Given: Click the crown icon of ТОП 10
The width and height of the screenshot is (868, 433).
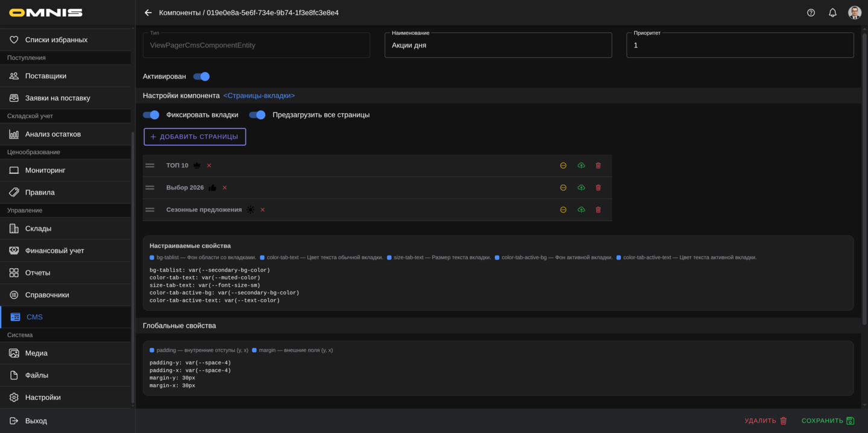Looking at the screenshot, I should (x=197, y=166).
